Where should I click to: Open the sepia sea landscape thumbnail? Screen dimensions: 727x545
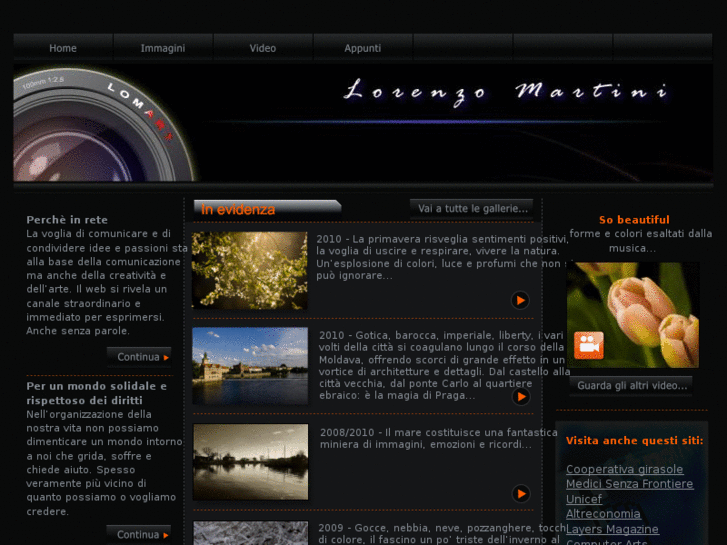(x=250, y=462)
